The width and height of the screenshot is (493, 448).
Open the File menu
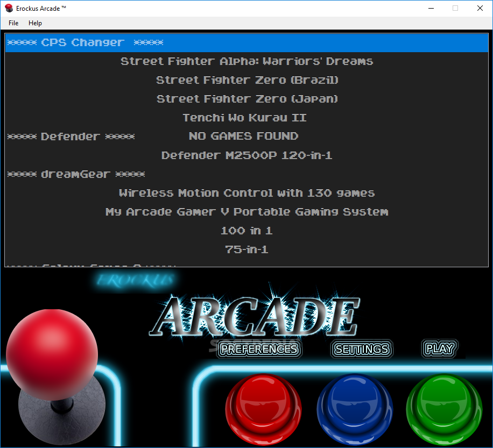pyautogui.click(x=13, y=23)
